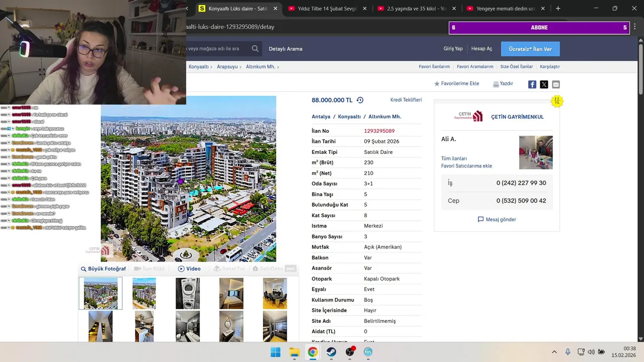Click the Mesaj gönder link text
The height and width of the screenshot is (362, 644).
[501, 220]
